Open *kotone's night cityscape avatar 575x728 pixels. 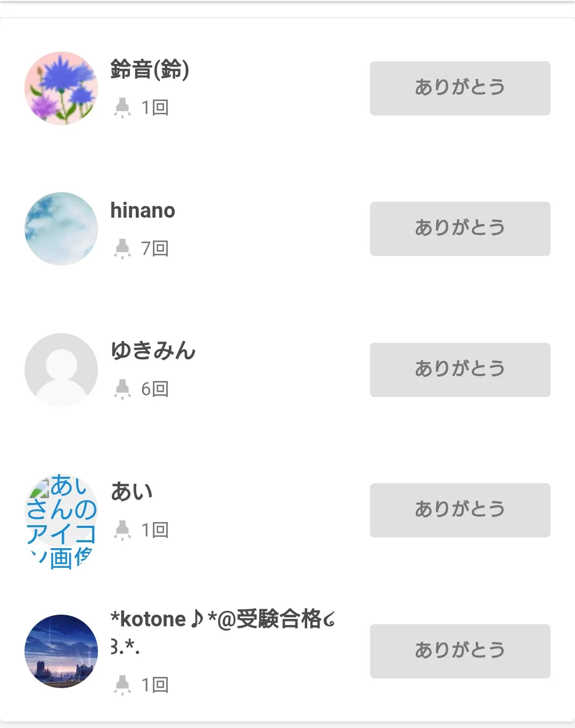click(61, 651)
